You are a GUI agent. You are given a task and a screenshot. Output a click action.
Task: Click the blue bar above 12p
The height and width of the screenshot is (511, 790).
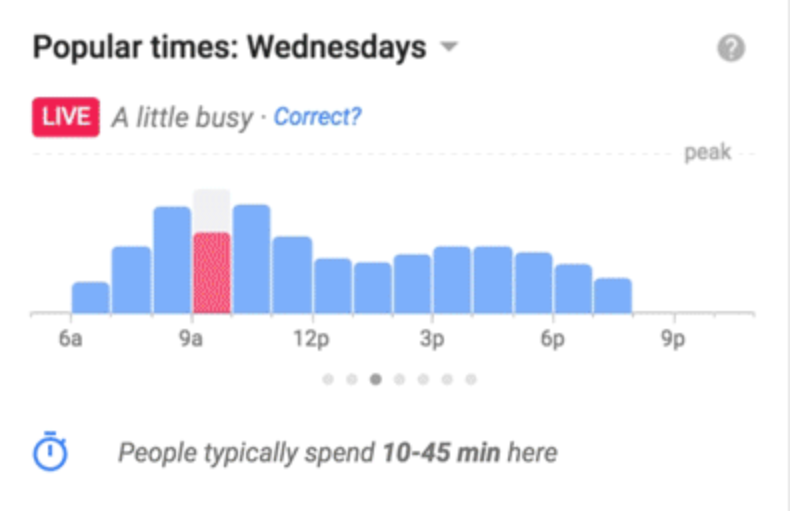332,286
